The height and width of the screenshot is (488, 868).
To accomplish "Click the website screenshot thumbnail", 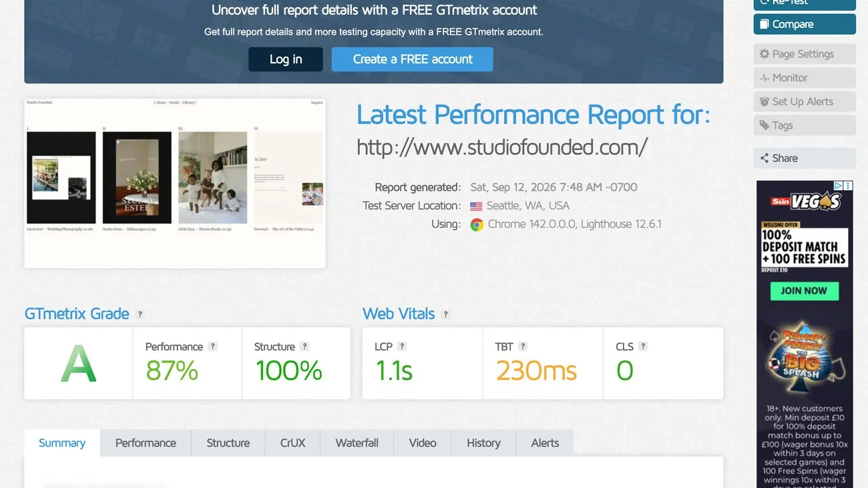I will (x=175, y=184).
